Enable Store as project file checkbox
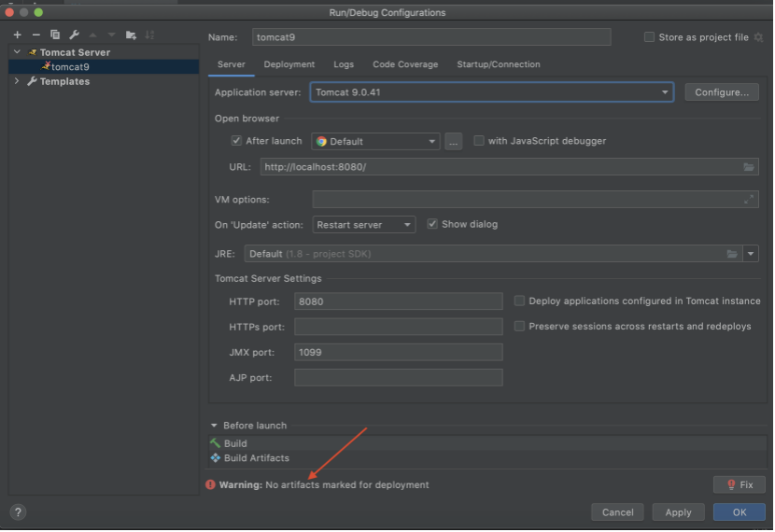The image size is (775, 532). click(650, 37)
